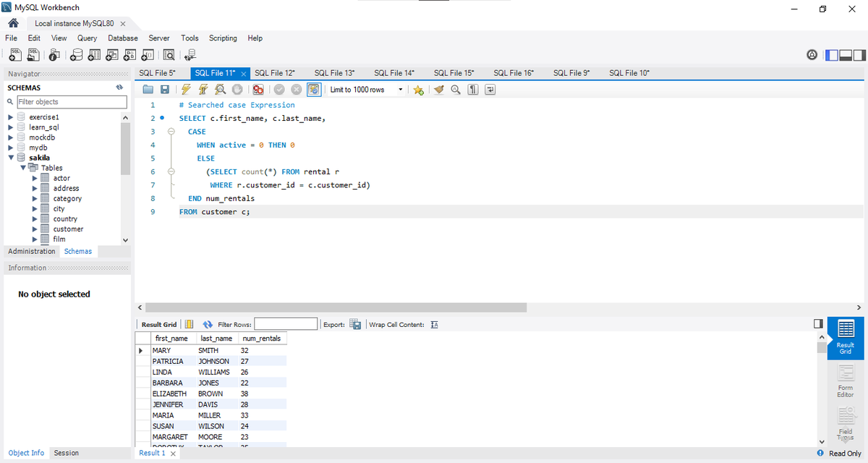Create a new table icon
The width and height of the screenshot is (868, 463).
(x=95, y=55)
